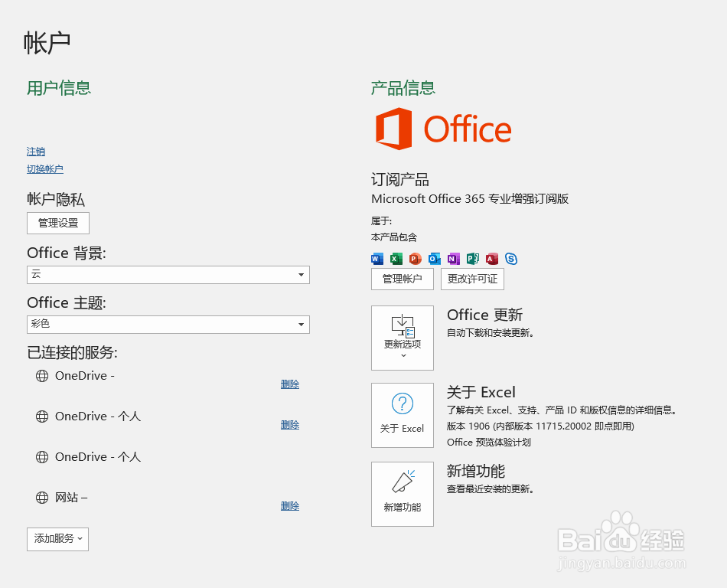Click the Publisher app icon
This screenshot has width=727, height=588.
(x=472, y=259)
